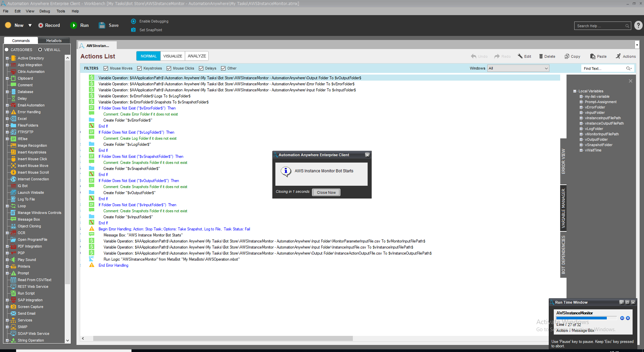Click the New task button
The height and width of the screenshot is (352, 644).
click(15, 25)
